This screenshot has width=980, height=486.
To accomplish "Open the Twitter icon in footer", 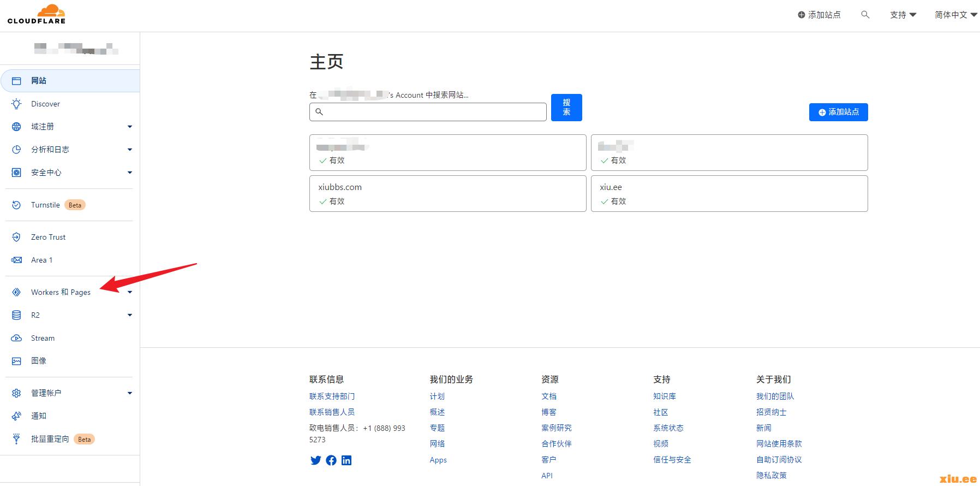I will 315,460.
